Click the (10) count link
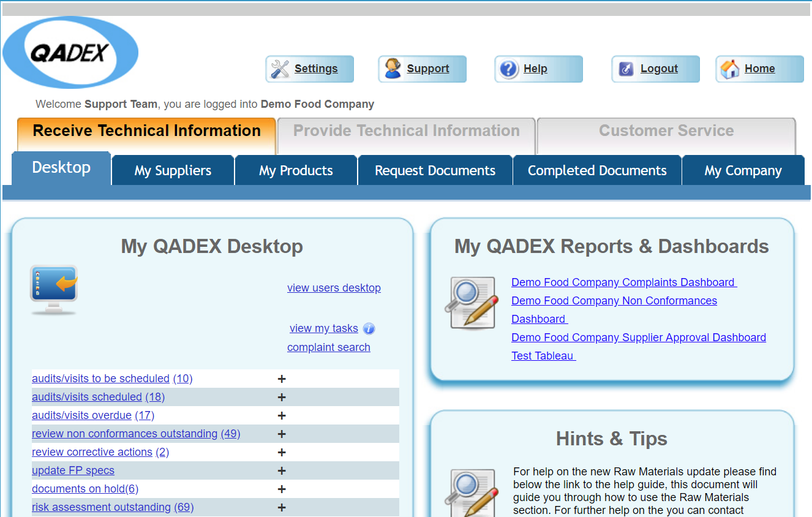The image size is (812, 517). coord(183,379)
